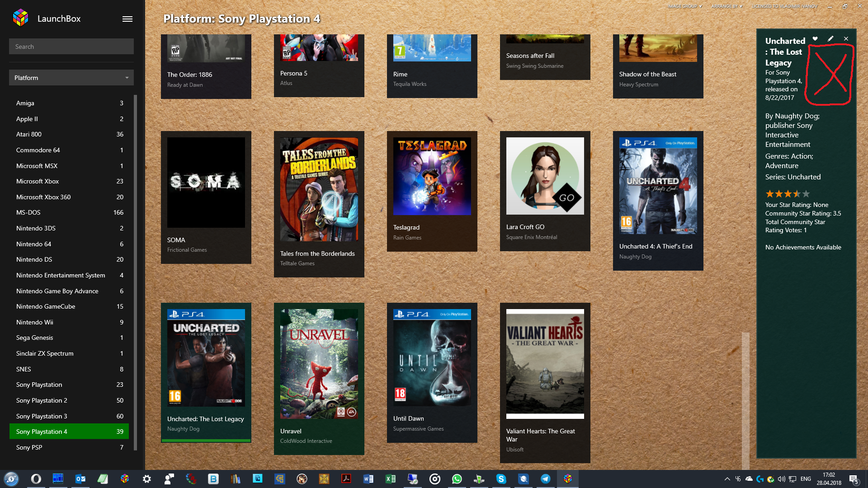The width and height of the screenshot is (868, 488).
Task: Select the Seasons after Fall card
Action: pyautogui.click(x=545, y=57)
